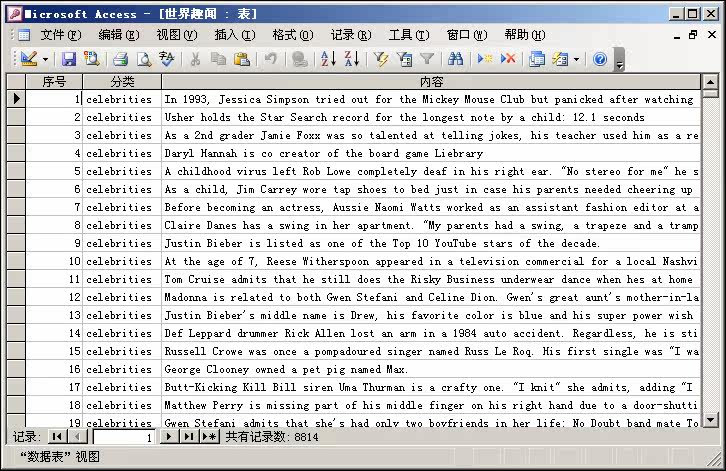Sort Descending with the Z-A icon
Viewport: 726px width, 471px height.
(x=351, y=59)
